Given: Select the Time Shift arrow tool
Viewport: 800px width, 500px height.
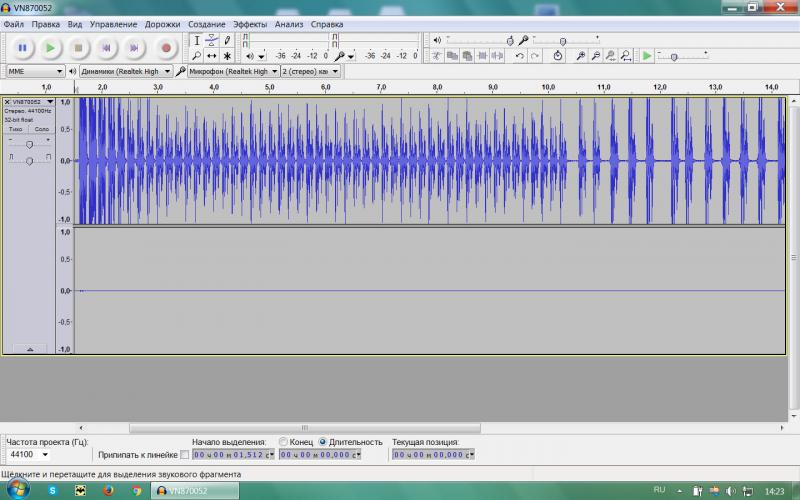Looking at the screenshot, I should tap(211, 56).
